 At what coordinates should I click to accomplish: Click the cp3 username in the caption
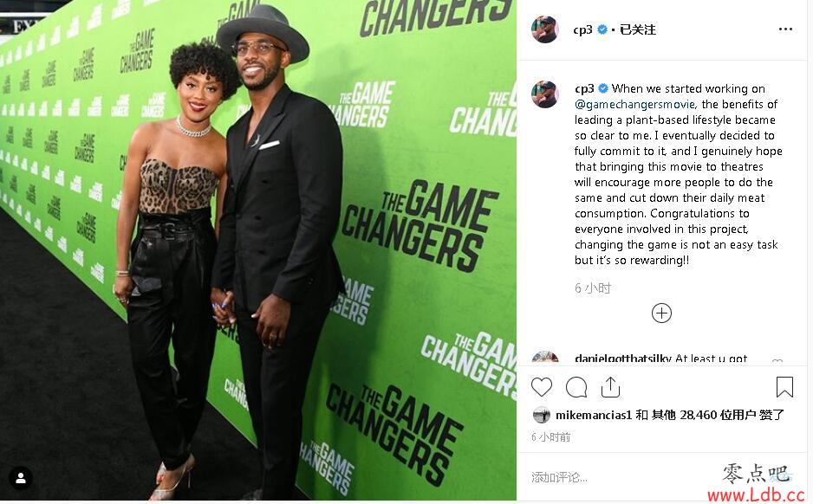click(584, 88)
